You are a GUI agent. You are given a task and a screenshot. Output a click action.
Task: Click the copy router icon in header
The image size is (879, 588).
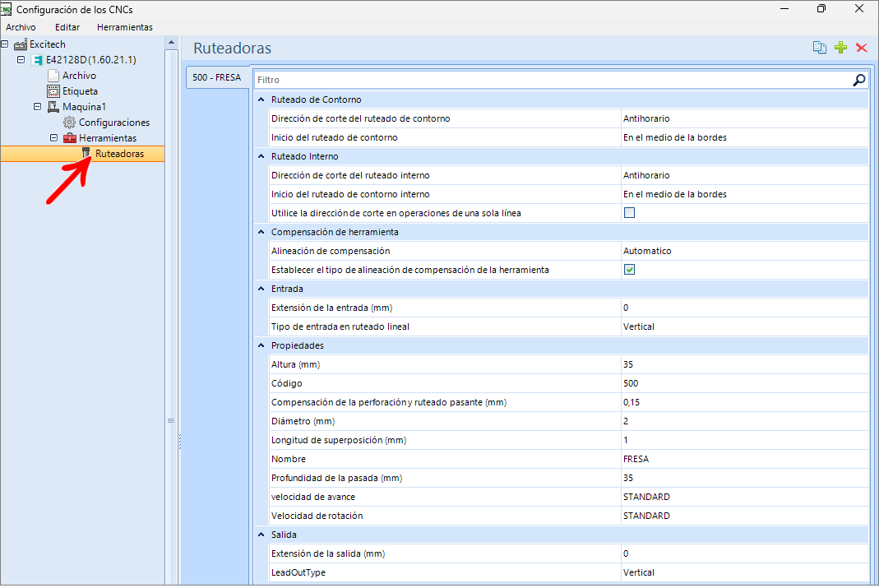[819, 48]
